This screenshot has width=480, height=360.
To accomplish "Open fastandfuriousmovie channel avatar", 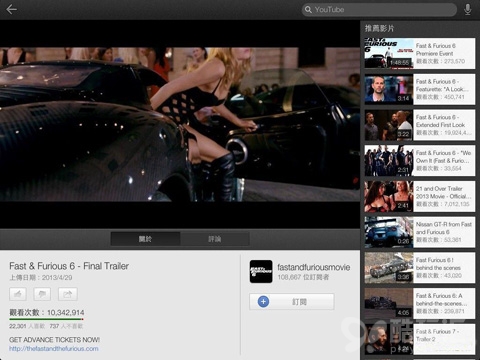I will click(x=261, y=272).
